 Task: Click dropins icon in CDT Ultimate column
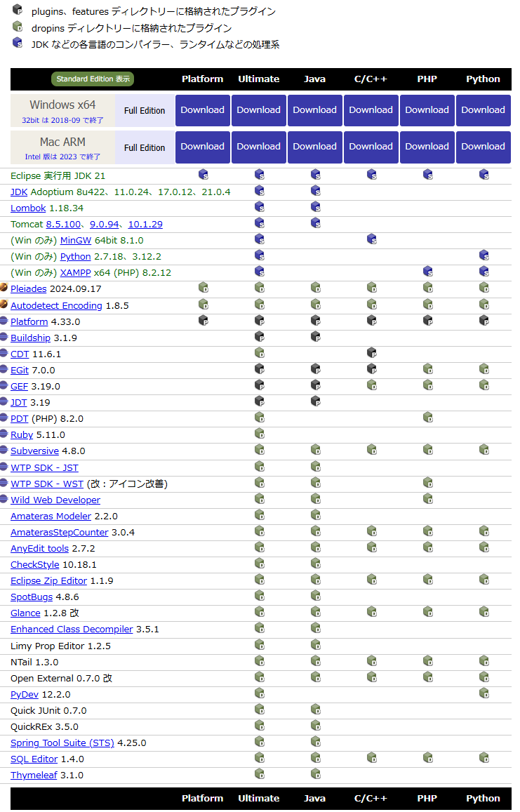[x=260, y=353]
